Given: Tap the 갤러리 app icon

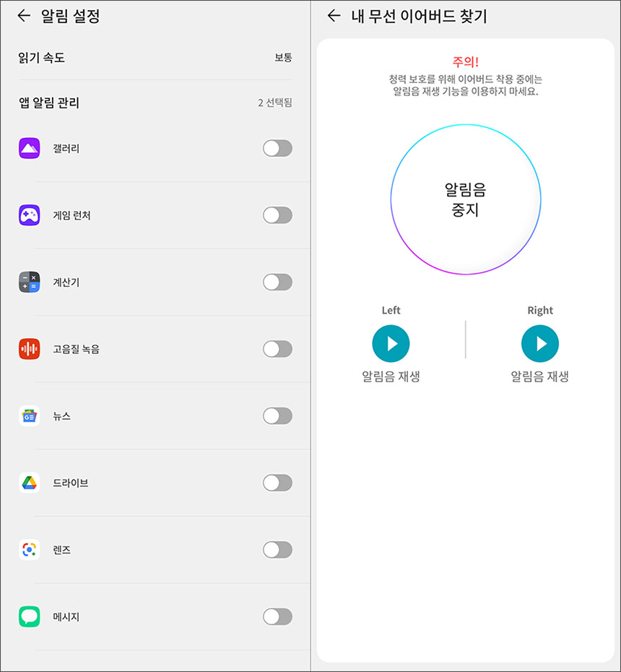Looking at the screenshot, I should tap(29, 148).
